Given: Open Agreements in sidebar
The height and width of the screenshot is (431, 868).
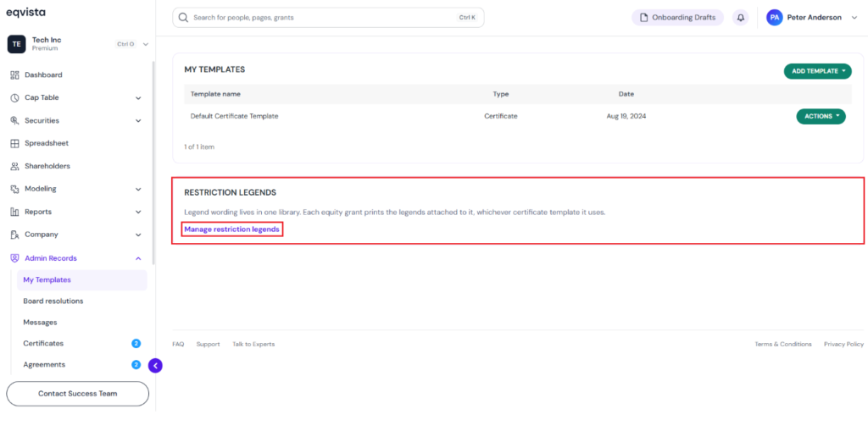Looking at the screenshot, I should (44, 365).
